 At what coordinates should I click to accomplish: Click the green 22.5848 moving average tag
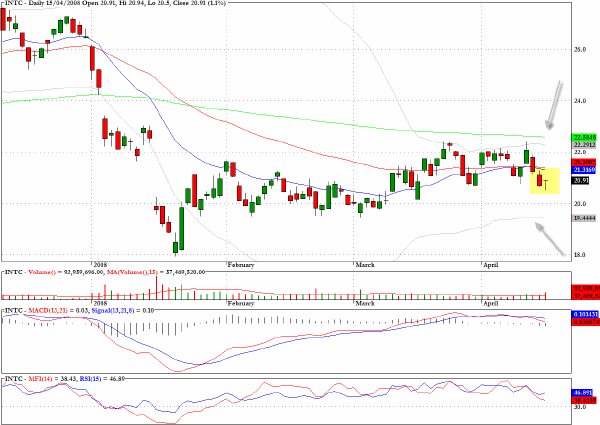tap(584, 137)
